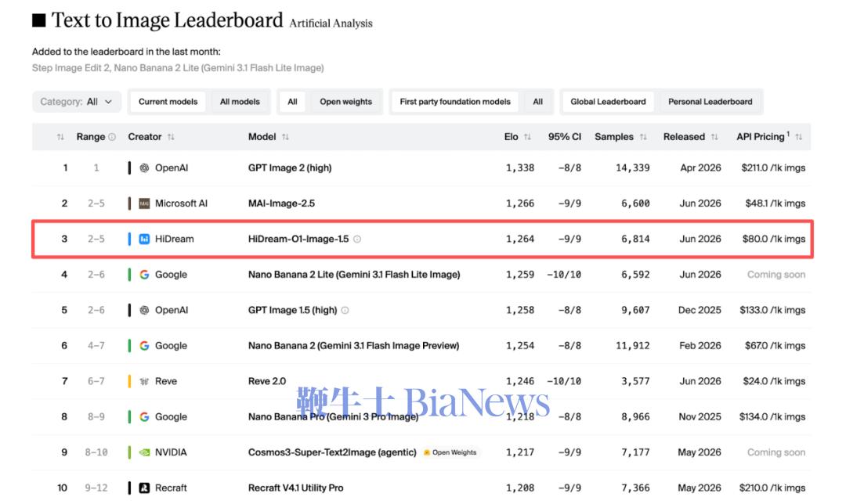
Task: Sort by API Pricing
Action: pos(798,137)
